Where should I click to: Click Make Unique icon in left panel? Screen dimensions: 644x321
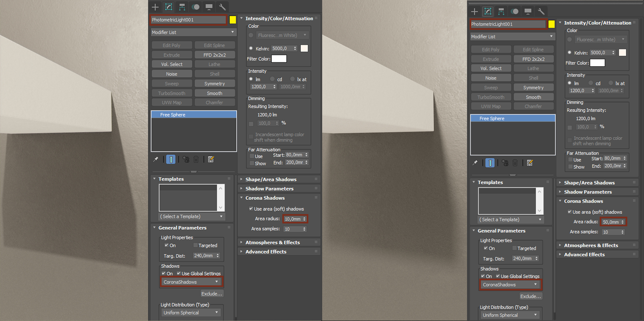[186, 159]
